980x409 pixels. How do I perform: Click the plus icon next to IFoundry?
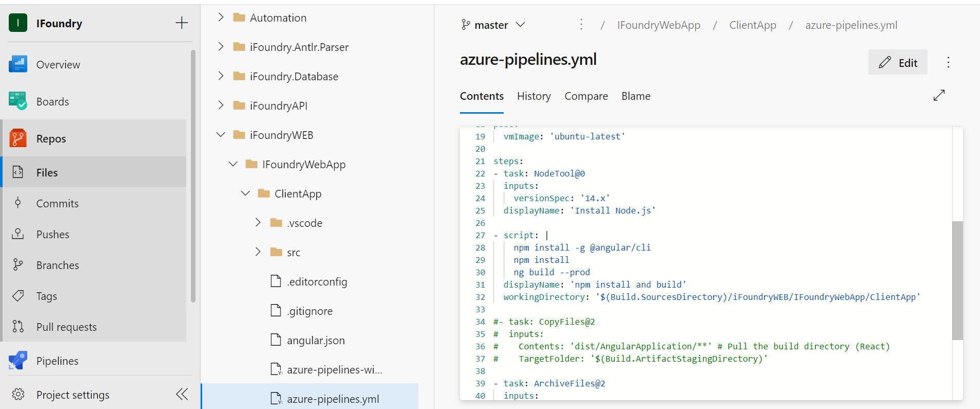[182, 23]
